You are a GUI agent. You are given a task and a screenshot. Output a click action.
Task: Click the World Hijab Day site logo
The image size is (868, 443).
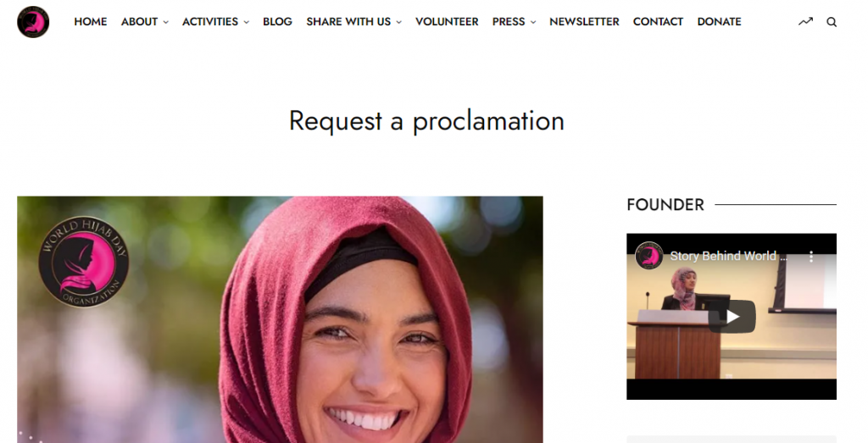coord(33,21)
